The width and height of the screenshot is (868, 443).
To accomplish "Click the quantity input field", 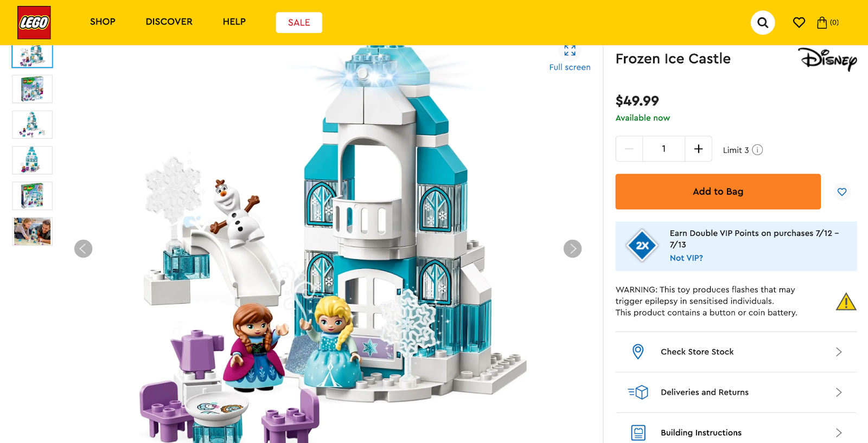I will click(664, 149).
